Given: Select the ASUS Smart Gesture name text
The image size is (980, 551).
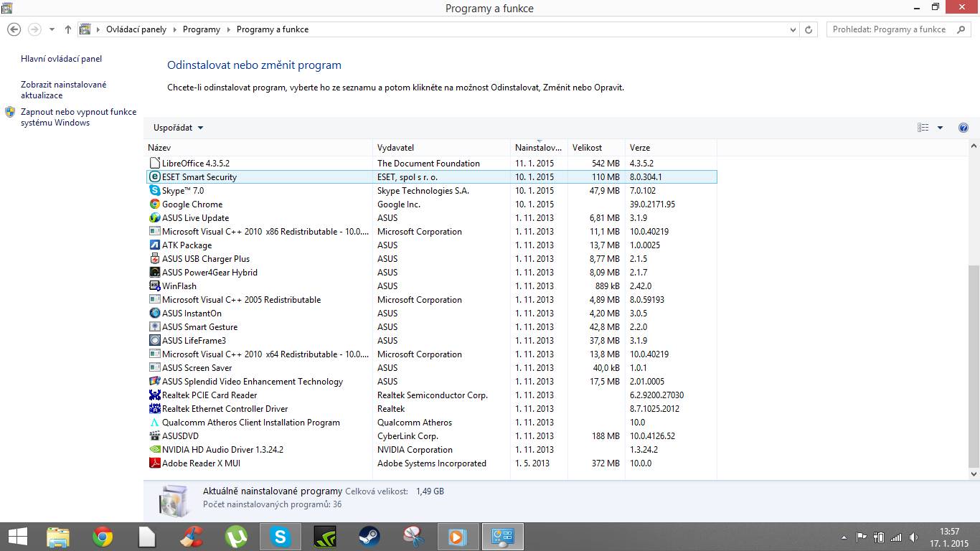Looking at the screenshot, I should (x=199, y=327).
